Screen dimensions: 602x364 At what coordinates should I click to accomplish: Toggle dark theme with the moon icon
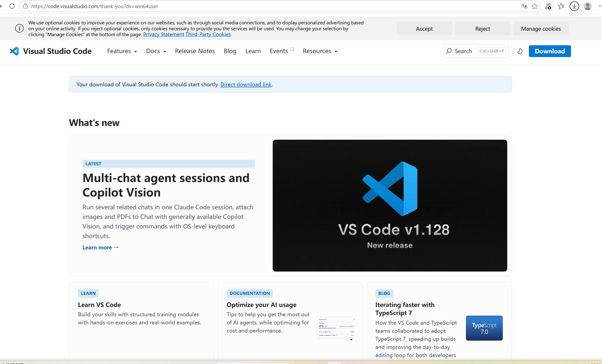click(x=520, y=51)
